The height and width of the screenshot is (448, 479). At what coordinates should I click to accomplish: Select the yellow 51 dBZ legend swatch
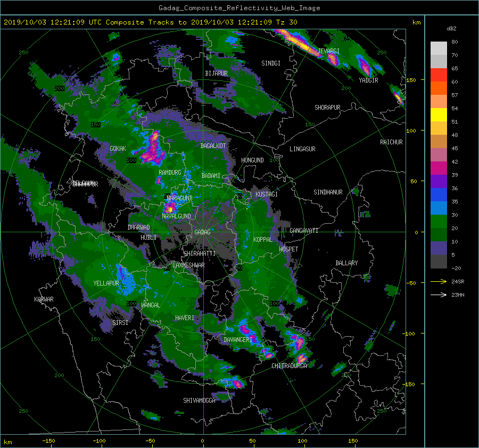tap(439, 115)
